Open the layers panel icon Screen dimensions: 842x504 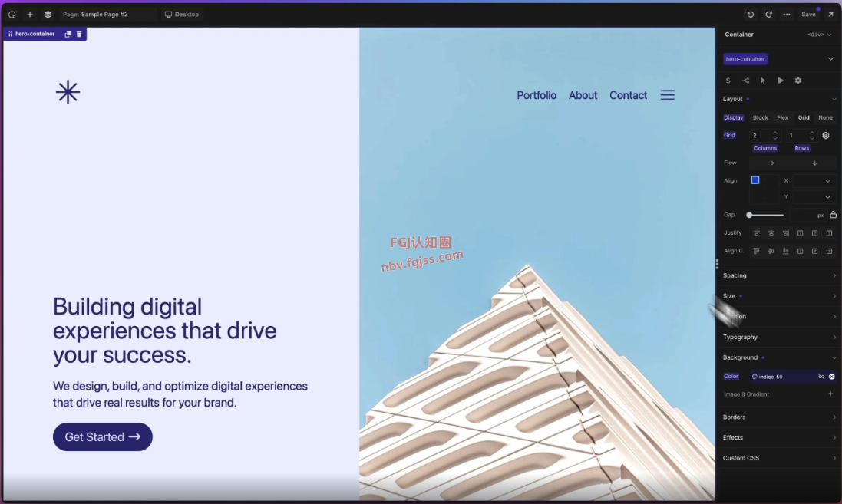(x=48, y=15)
